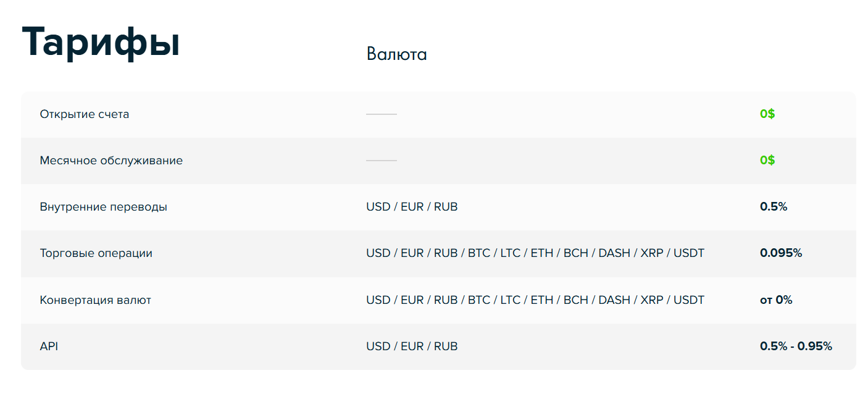Click the dash in Открытие счета row
Image resolution: width=868 pixels, height=399 pixels.
point(381,114)
